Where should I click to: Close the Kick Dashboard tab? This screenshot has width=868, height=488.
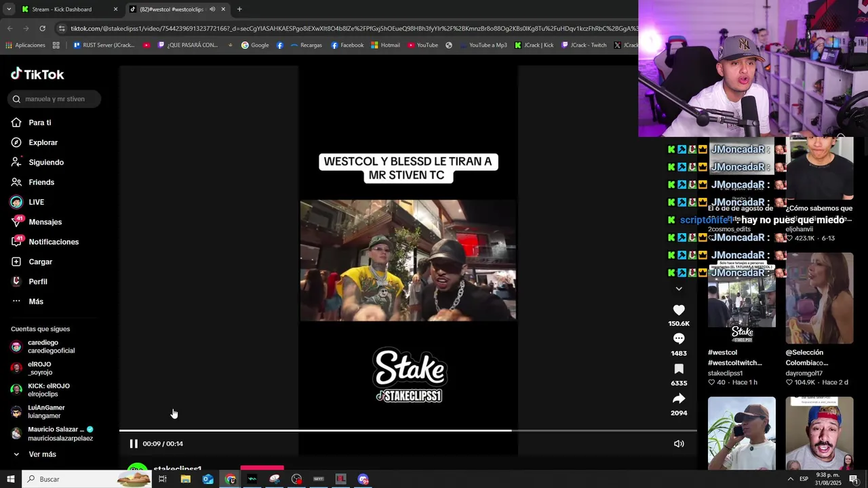point(115,9)
